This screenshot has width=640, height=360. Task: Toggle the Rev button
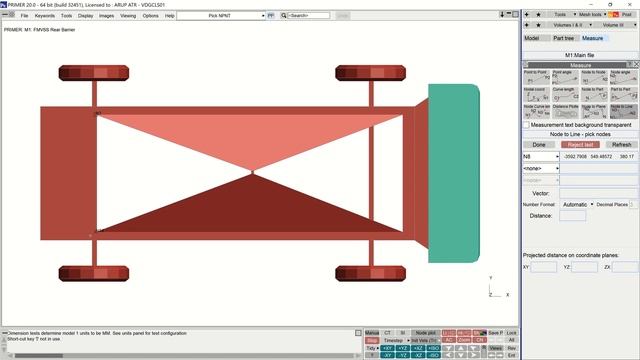(x=511, y=348)
